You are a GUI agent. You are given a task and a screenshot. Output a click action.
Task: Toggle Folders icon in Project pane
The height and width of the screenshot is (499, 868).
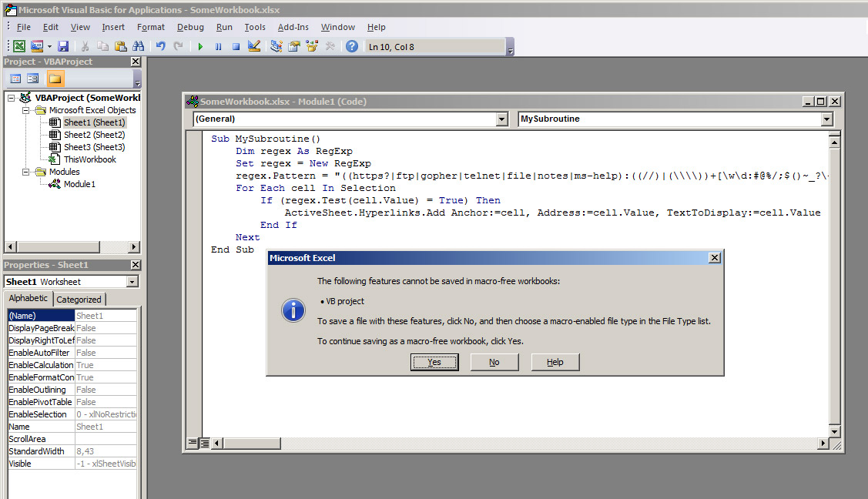pyautogui.click(x=55, y=79)
